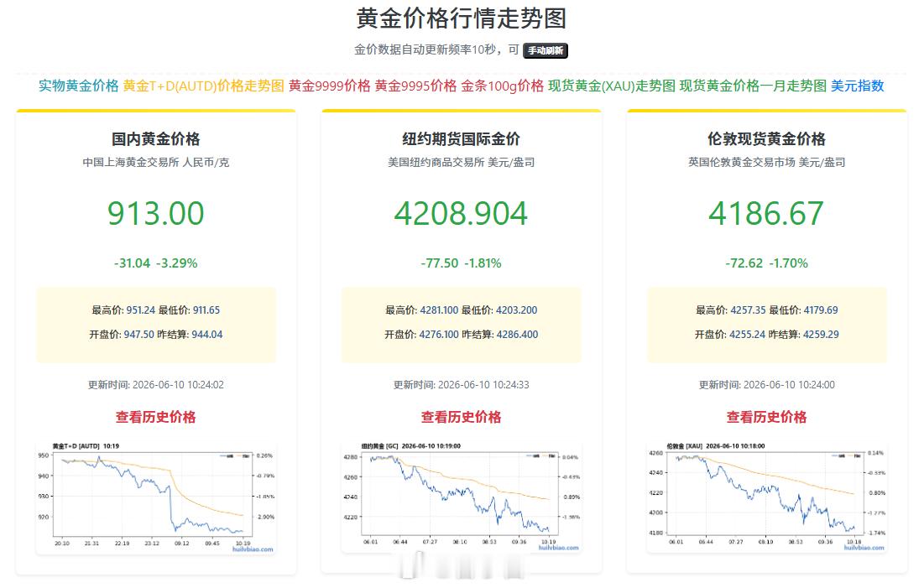The height and width of the screenshot is (588, 924).
Task: Click 最低价 value 4179.69
Action: click(x=820, y=310)
